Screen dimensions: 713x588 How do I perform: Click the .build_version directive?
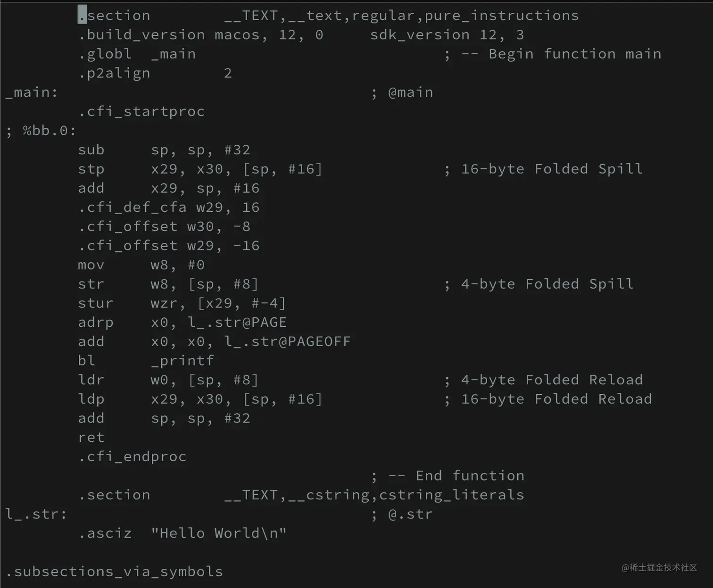(141, 35)
